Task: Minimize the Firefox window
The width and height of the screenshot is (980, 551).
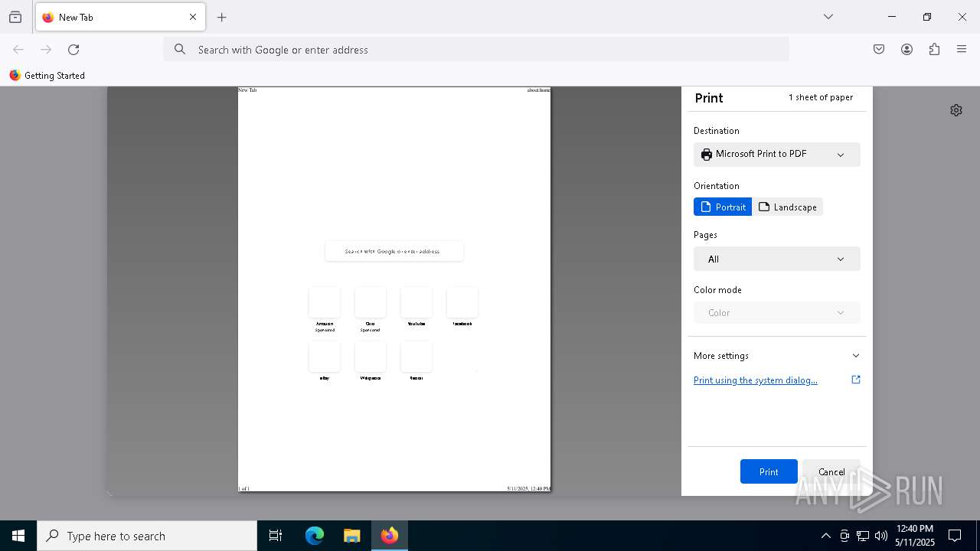Action: click(892, 17)
